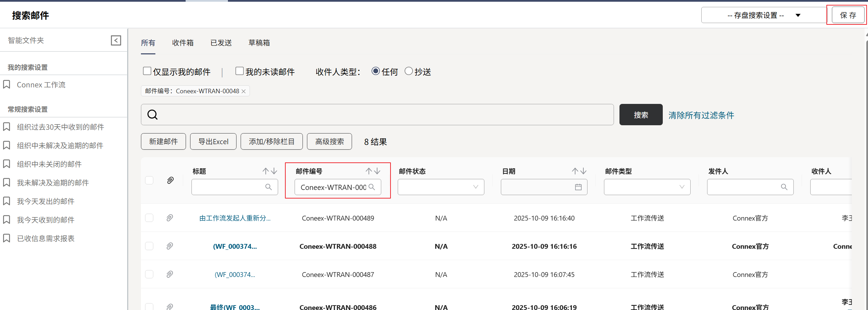Remove the Coneex-WTRAN-00048 filter tag

pyautogui.click(x=244, y=91)
